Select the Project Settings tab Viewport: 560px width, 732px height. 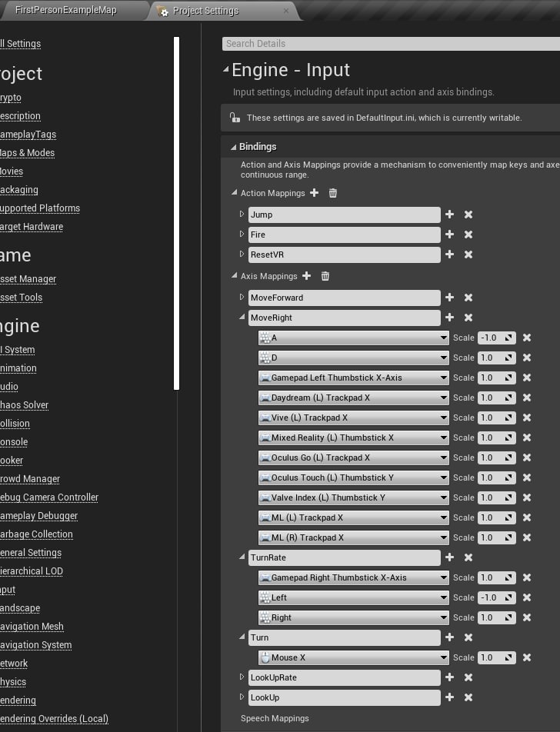pyautogui.click(x=205, y=11)
